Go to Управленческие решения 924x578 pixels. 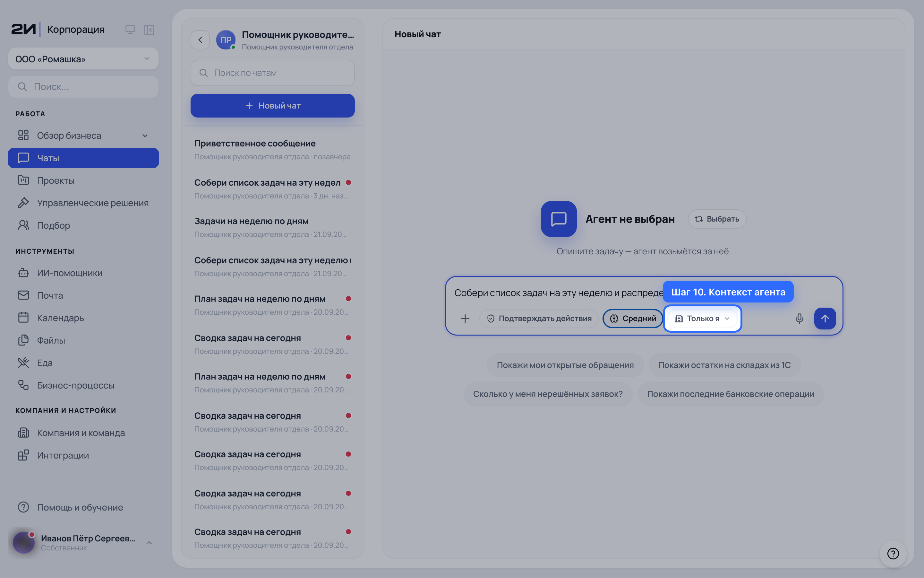point(83,203)
